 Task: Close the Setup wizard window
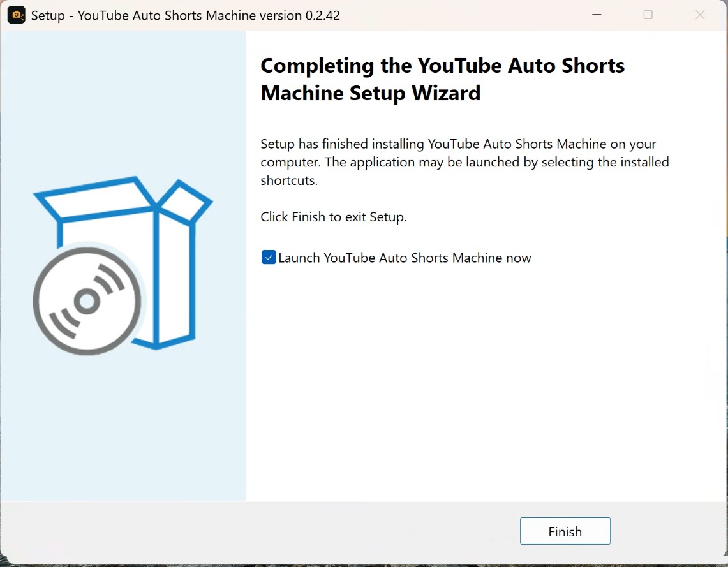point(700,15)
